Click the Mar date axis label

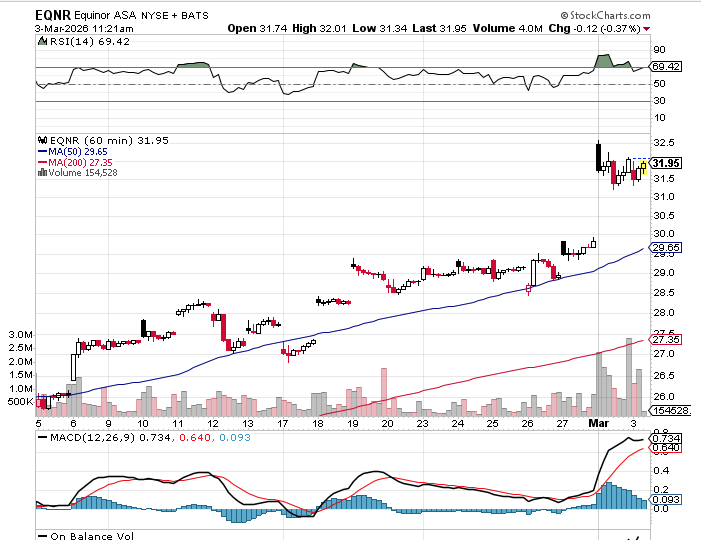tap(599, 423)
